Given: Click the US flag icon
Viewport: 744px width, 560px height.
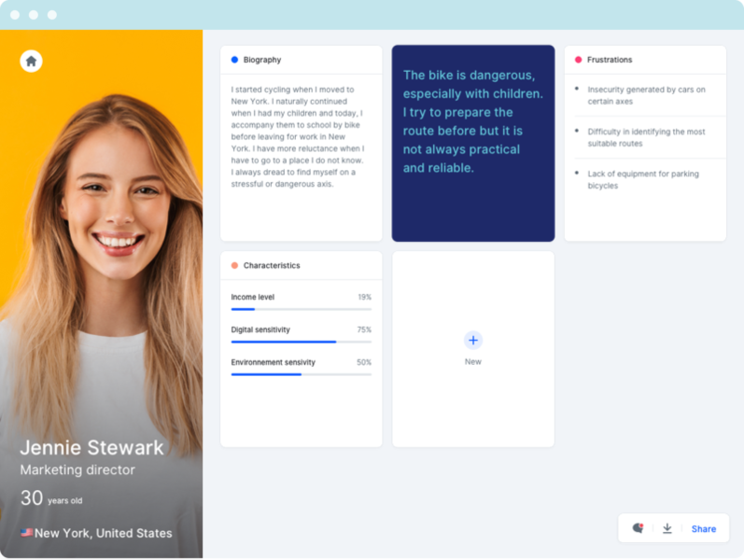Looking at the screenshot, I should [26, 533].
